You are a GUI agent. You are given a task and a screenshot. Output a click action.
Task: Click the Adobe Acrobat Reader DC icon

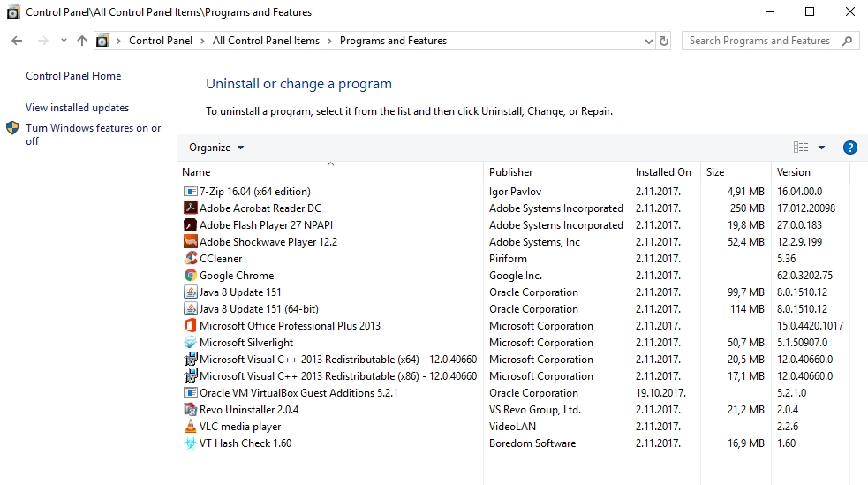pos(190,208)
